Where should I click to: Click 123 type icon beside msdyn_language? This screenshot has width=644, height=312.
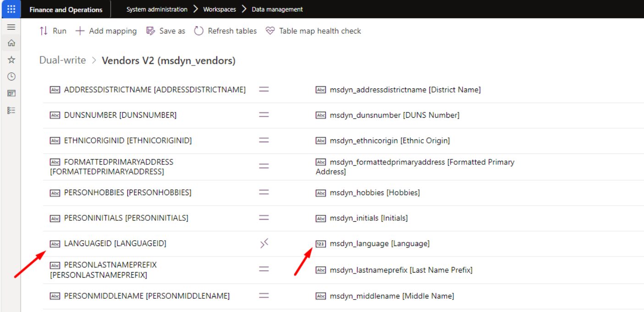click(x=320, y=244)
